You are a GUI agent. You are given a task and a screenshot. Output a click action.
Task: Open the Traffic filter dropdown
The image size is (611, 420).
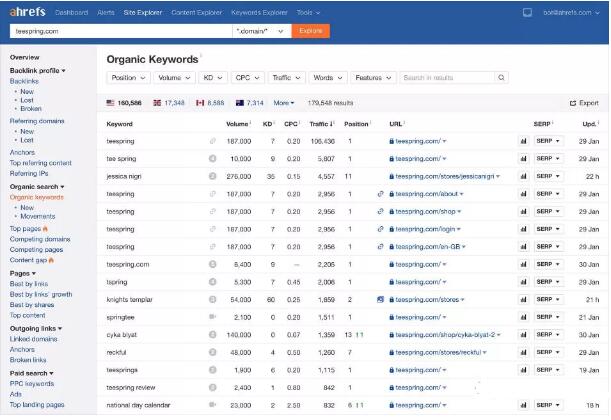(x=286, y=78)
